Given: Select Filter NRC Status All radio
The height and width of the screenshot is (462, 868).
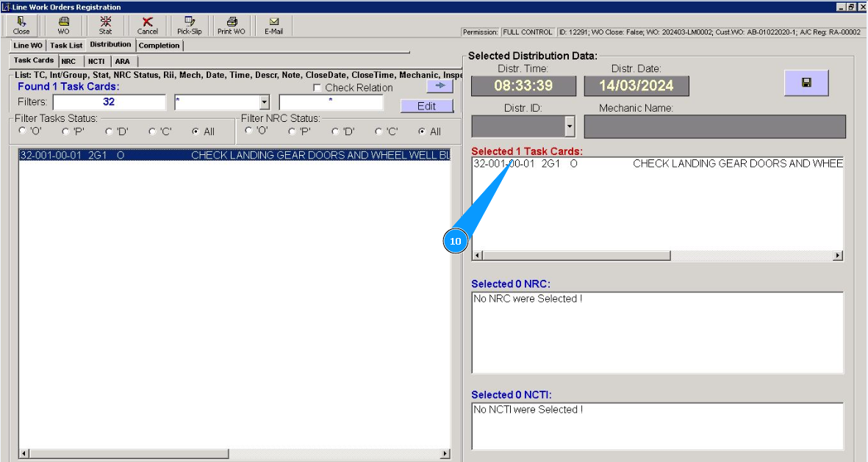Looking at the screenshot, I should (422, 131).
